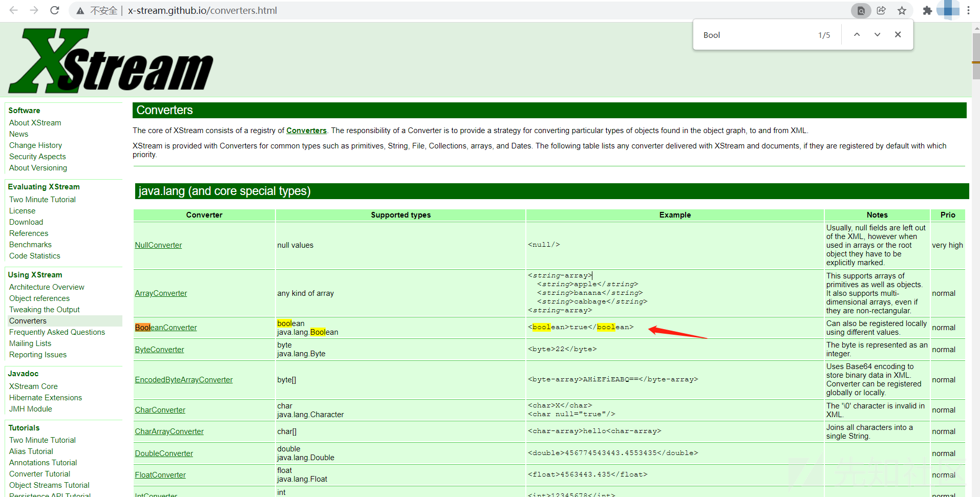The image size is (980, 497).
Task: Open ArrayConverter link in table
Action: click(x=161, y=293)
